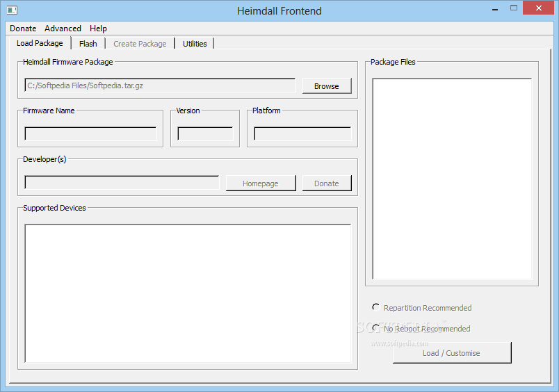Click the Version field
This screenshot has width=559, height=392.
pyautogui.click(x=205, y=134)
